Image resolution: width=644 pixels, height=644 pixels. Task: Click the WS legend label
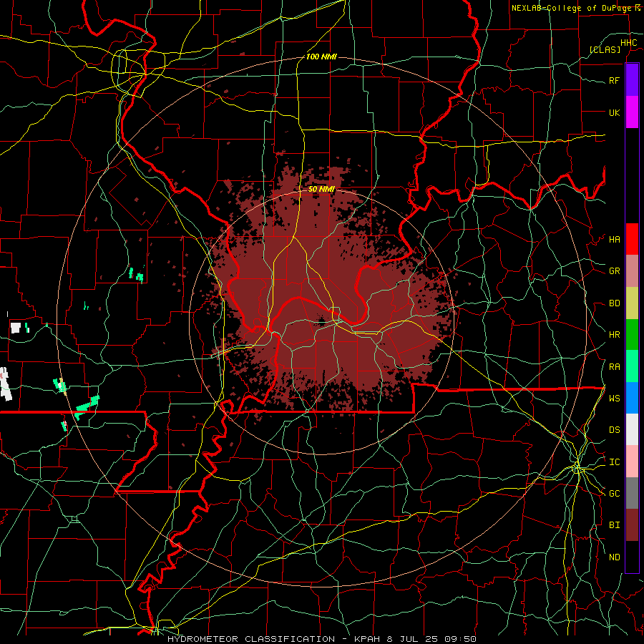tap(614, 399)
